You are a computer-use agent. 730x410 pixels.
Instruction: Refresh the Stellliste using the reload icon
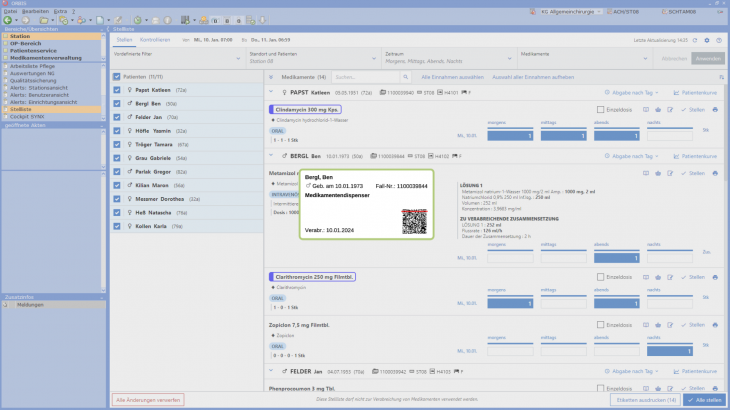(x=695, y=40)
